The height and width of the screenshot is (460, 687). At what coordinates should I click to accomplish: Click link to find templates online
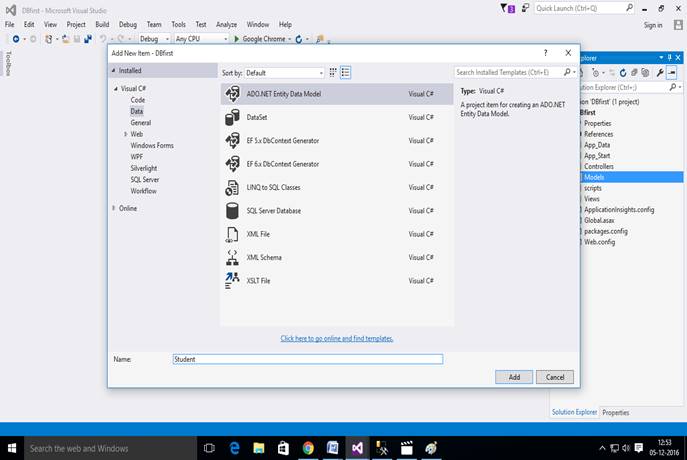click(336, 339)
